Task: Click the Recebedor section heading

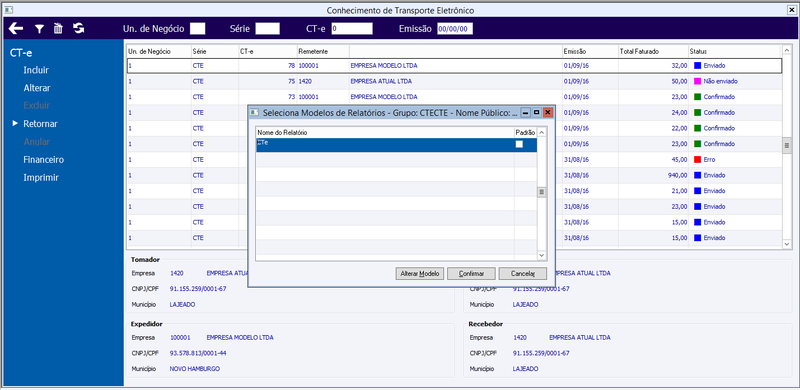Action: tap(485, 324)
